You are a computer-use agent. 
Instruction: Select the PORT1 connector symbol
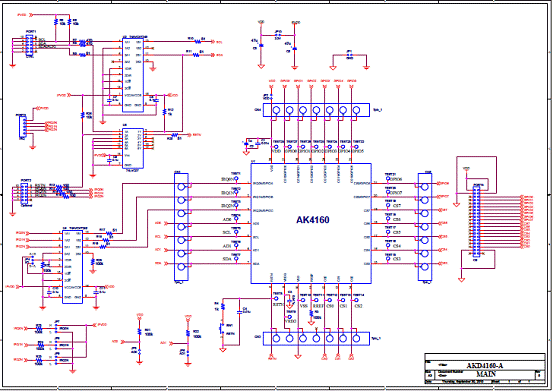point(30,44)
